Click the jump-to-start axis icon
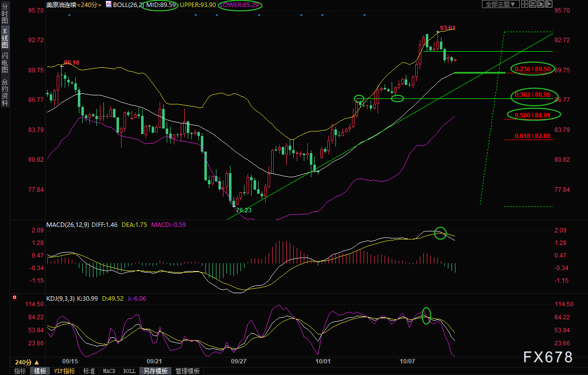Image resolution: width=588 pixels, height=375 pixels. 532,4
